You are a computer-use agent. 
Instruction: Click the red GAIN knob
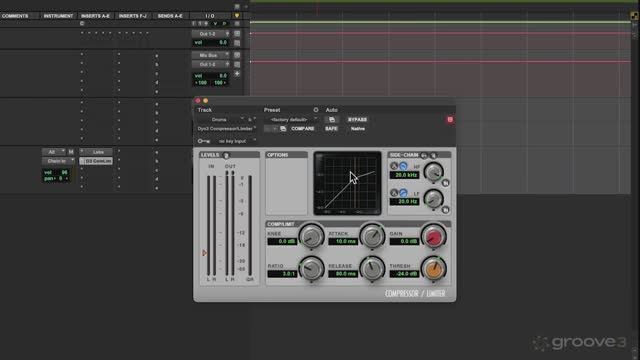(433, 236)
